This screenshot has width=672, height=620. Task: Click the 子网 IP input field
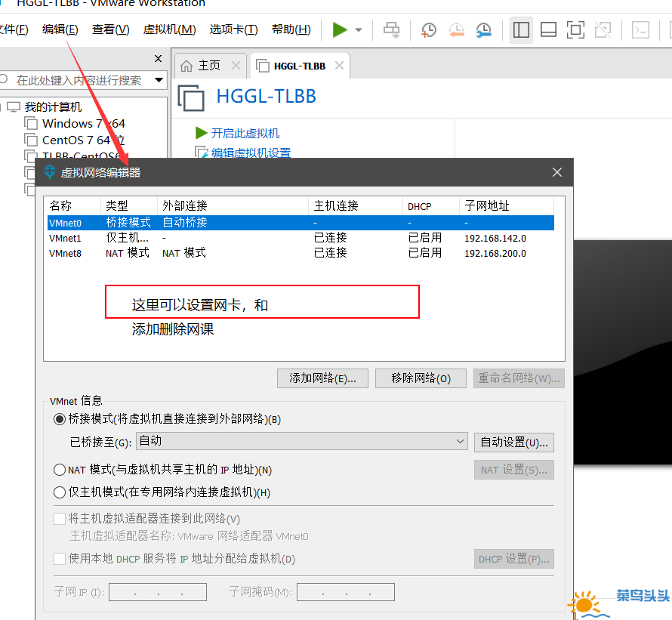(158, 592)
